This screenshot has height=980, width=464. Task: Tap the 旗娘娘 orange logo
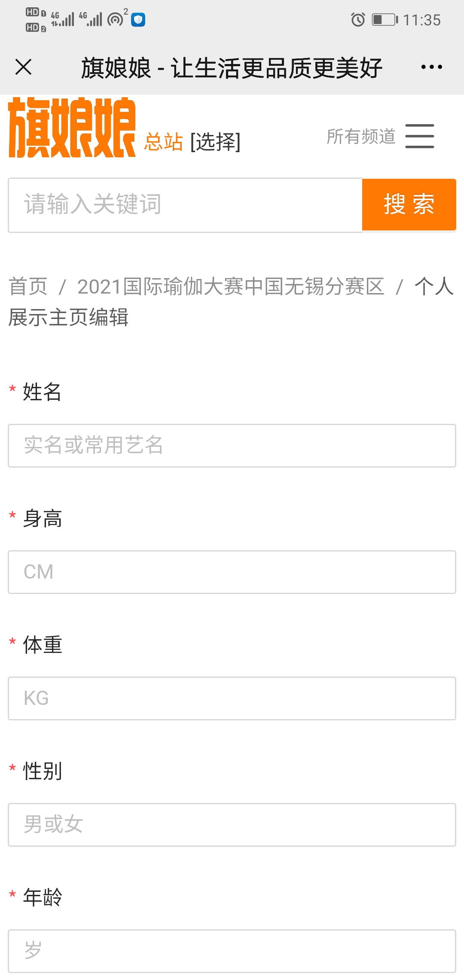tap(72, 128)
